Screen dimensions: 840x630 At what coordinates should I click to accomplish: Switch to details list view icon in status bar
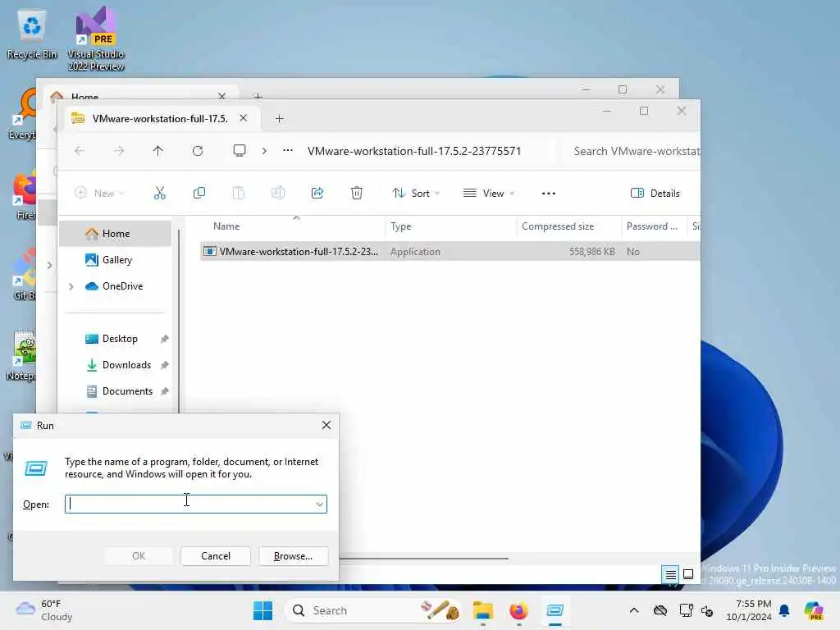pos(670,575)
